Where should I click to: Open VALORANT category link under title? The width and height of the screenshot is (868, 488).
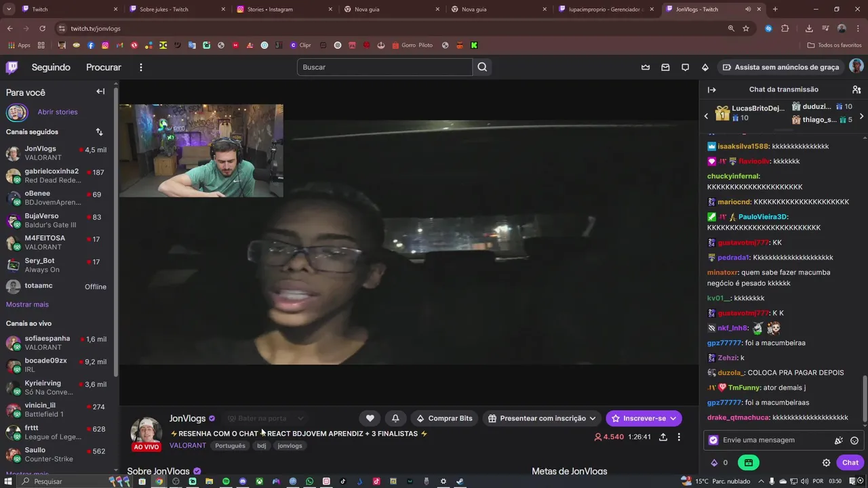pyautogui.click(x=188, y=445)
